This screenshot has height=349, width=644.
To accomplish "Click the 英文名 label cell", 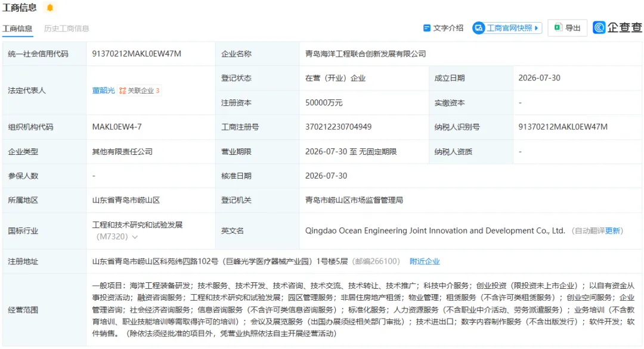I will click(258, 231).
